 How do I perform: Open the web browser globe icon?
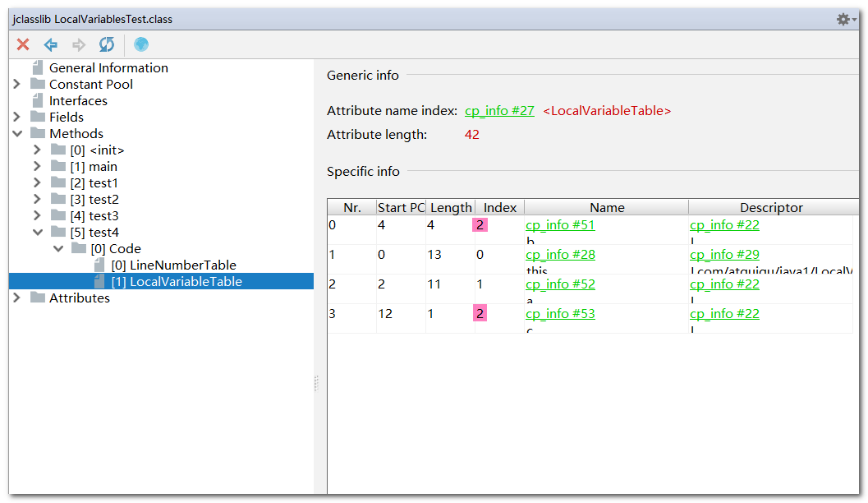(141, 44)
